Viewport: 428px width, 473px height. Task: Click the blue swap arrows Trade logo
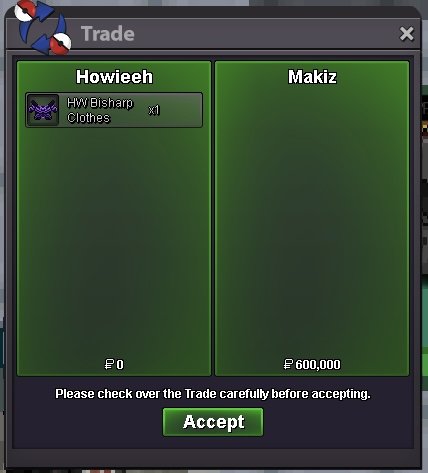click(43, 28)
